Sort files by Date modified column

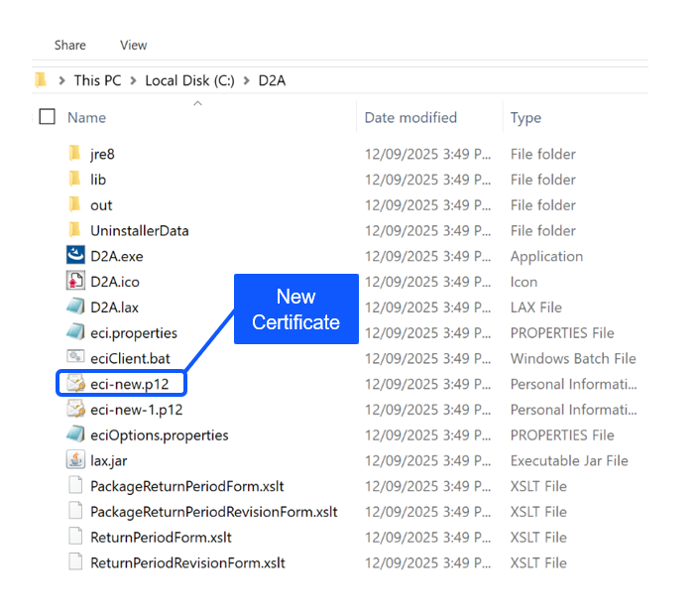pos(410,117)
